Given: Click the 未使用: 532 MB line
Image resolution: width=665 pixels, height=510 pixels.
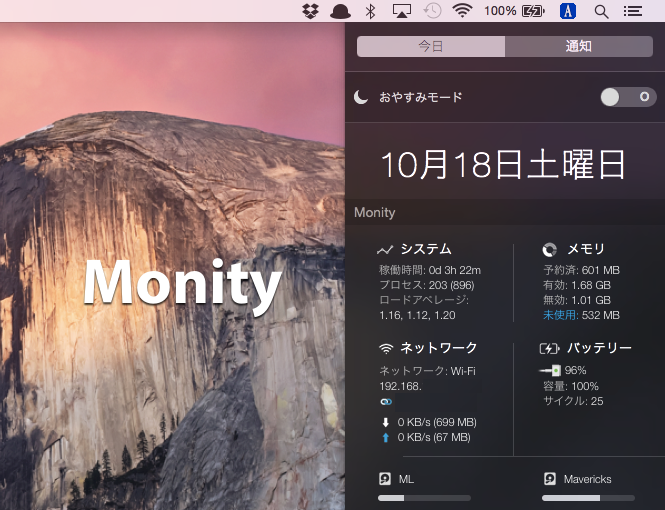Looking at the screenshot, I should (581, 315).
